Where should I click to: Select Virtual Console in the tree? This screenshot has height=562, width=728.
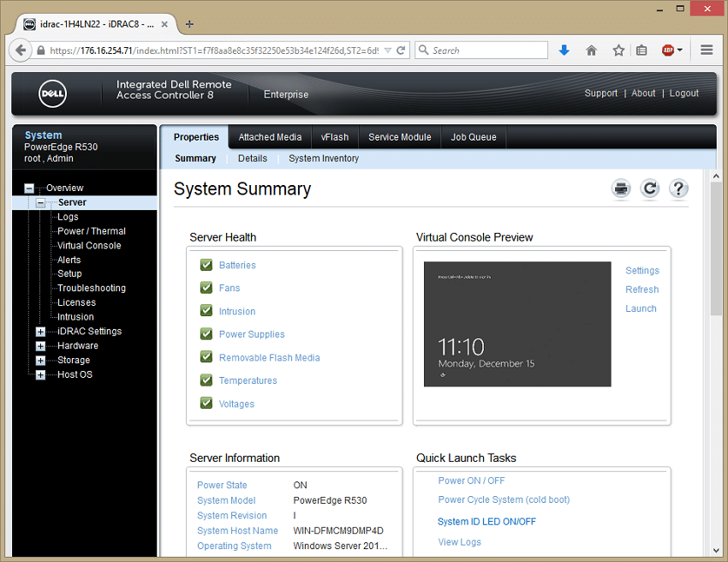(x=89, y=246)
